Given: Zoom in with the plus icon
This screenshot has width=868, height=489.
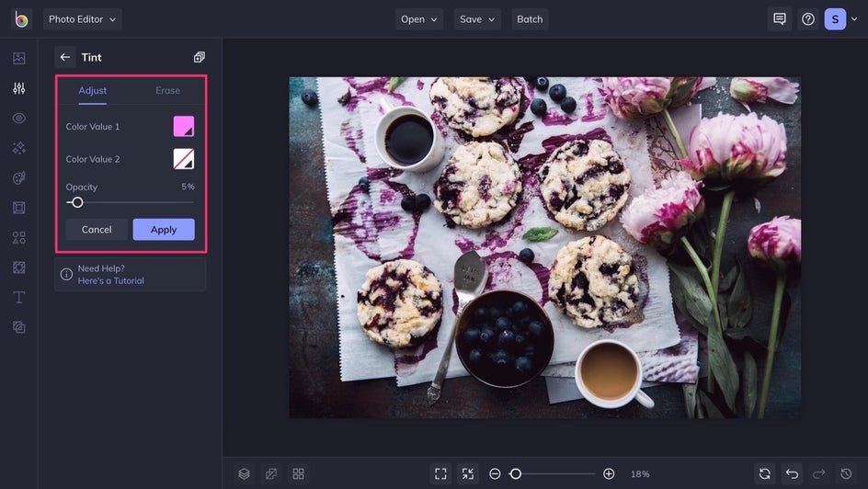Looking at the screenshot, I should coord(609,473).
